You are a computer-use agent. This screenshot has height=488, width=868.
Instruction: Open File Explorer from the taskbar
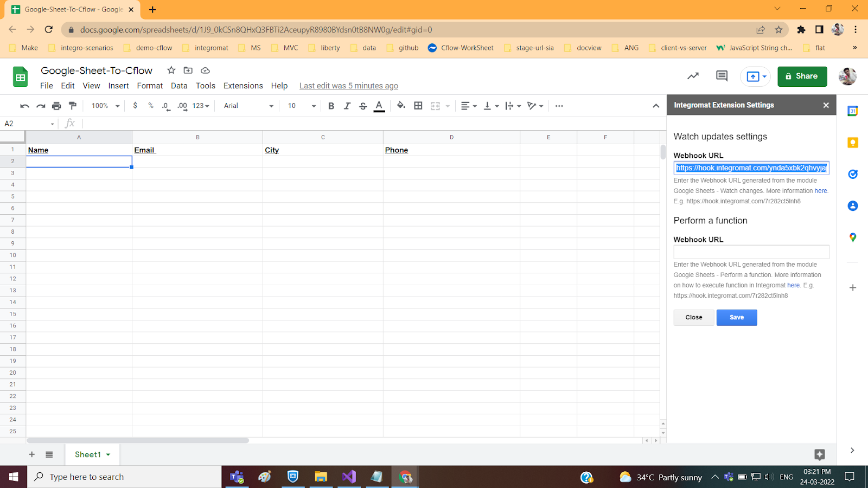321,477
